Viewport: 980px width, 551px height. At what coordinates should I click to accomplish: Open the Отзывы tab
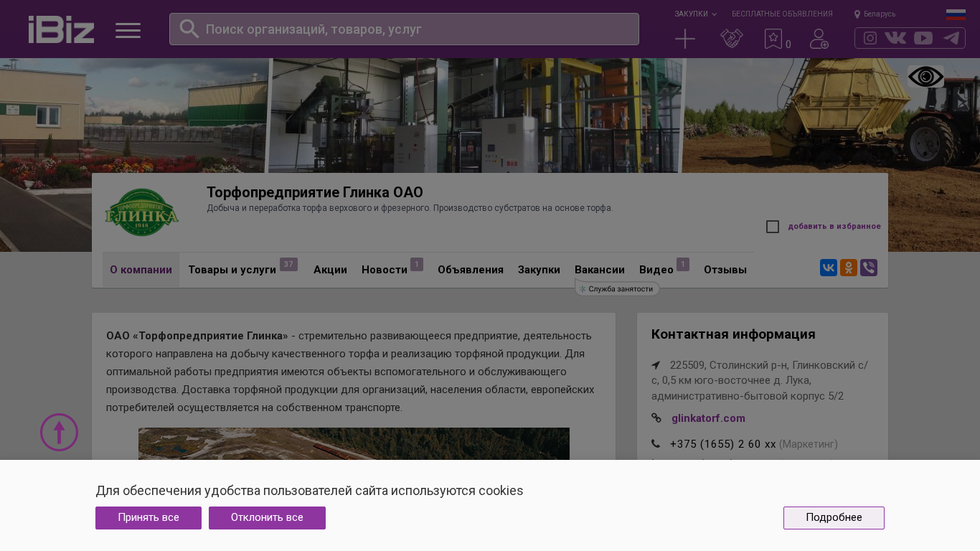[x=725, y=270]
